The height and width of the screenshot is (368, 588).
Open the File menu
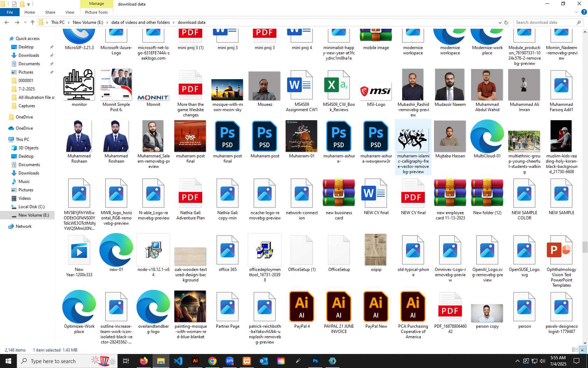pyautogui.click(x=10, y=12)
